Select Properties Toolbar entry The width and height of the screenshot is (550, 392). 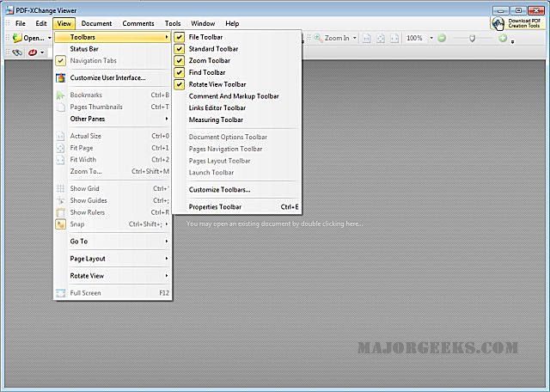coord(237,207)
